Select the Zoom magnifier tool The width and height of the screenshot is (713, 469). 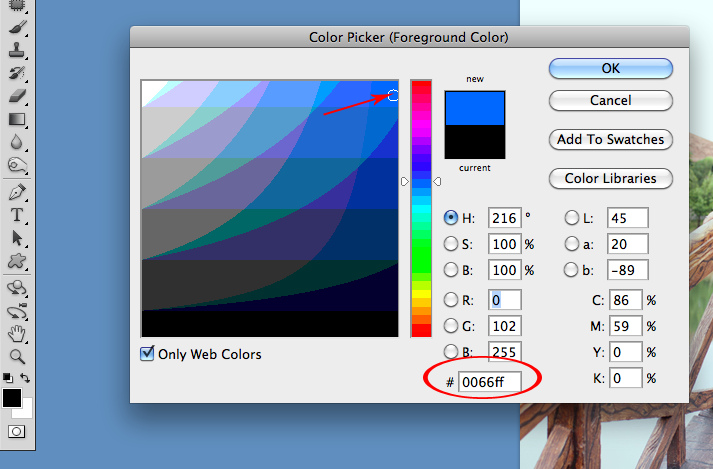(17, 356)
